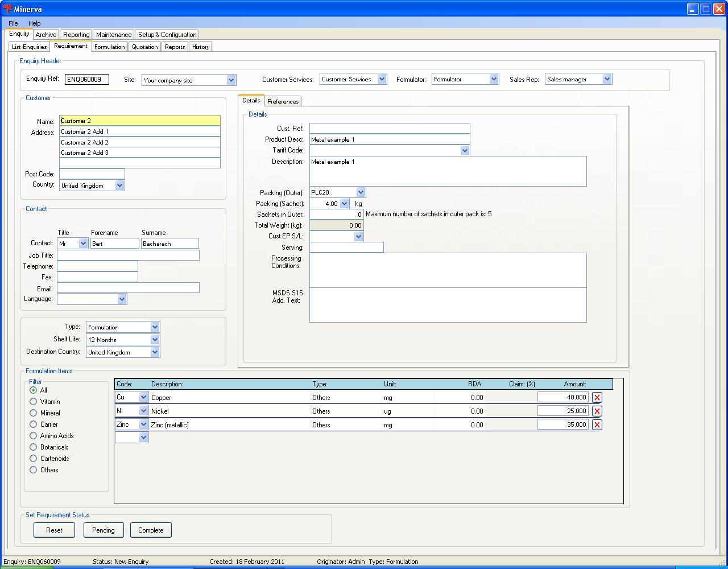
Task: Select the Mineral filter
Action: tap(34, 413)
